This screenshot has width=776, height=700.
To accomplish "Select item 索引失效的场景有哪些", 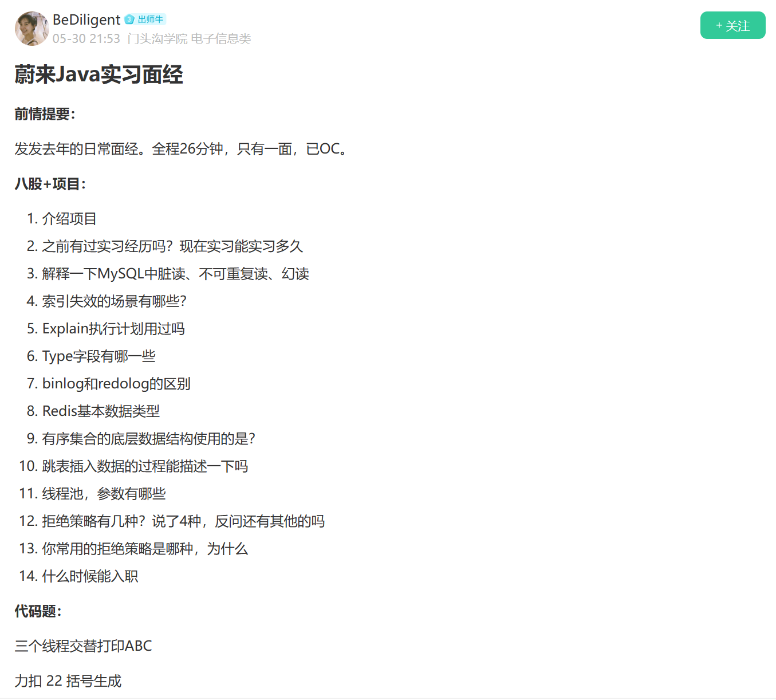I will (x=115, y=301).
